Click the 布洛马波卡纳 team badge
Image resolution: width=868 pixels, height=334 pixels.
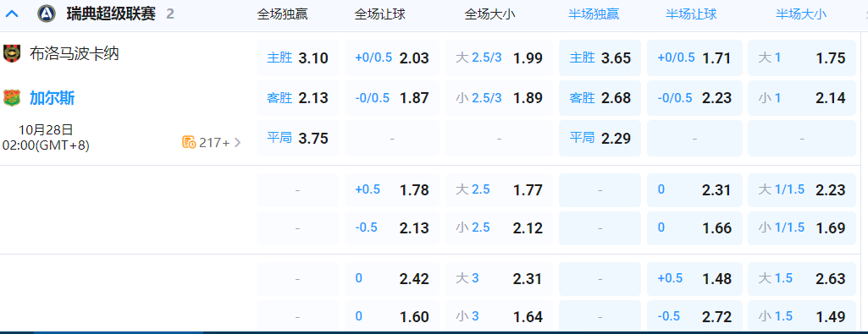[12, 53]
